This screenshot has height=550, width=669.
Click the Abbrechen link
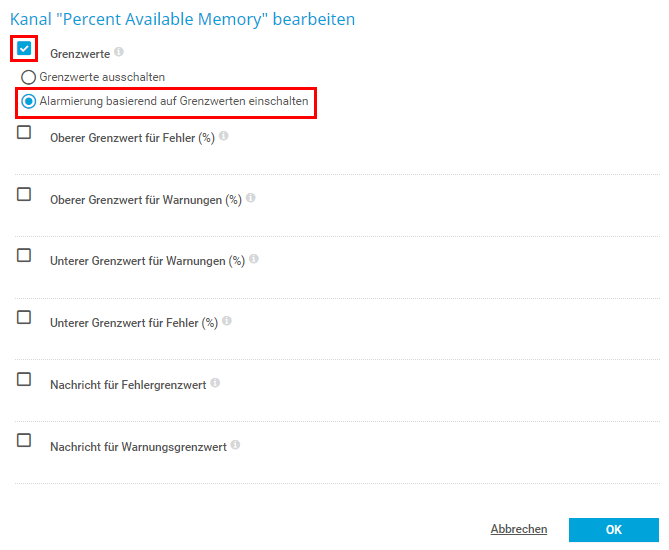coord(518,529)
